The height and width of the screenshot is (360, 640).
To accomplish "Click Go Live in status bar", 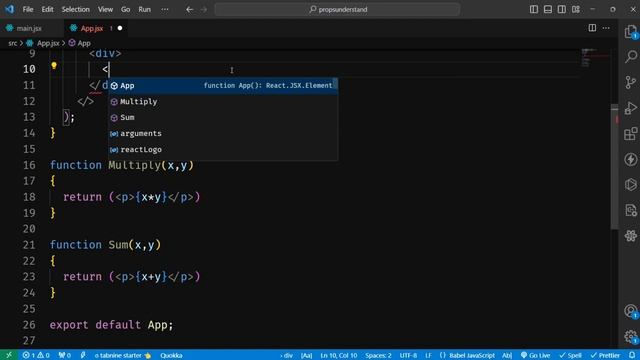I will (536, 355).
